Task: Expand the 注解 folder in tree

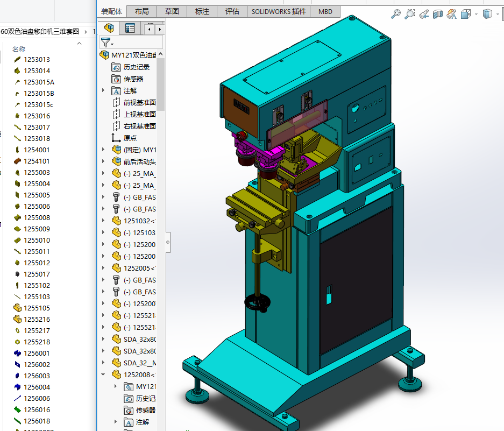Action: 103,90
